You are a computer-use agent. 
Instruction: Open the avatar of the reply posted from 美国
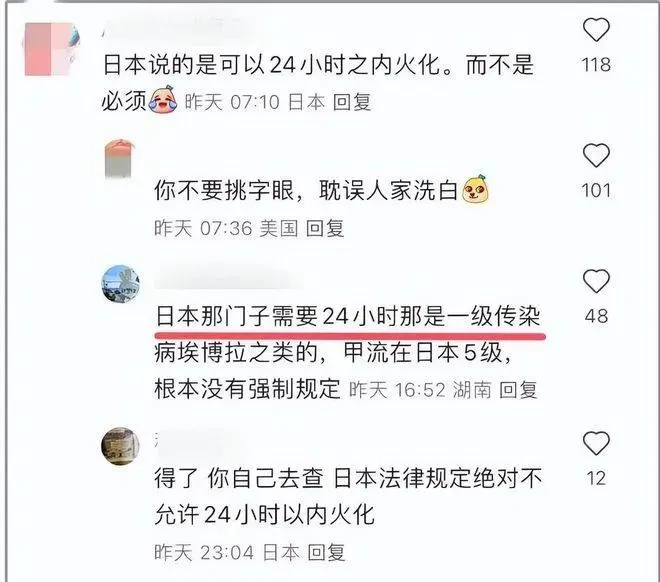[120, 159]
